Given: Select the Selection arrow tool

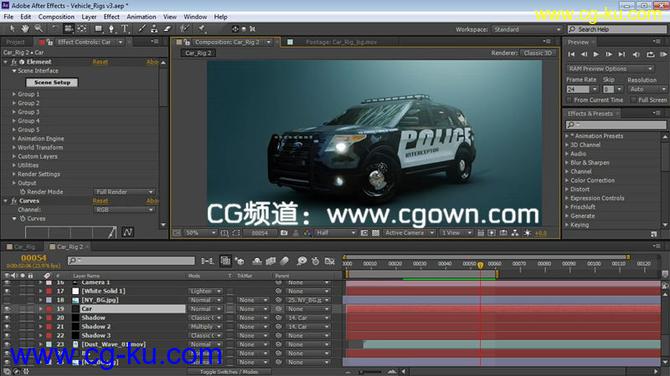Looking at the screenshot, I should [x=12, y=29].
